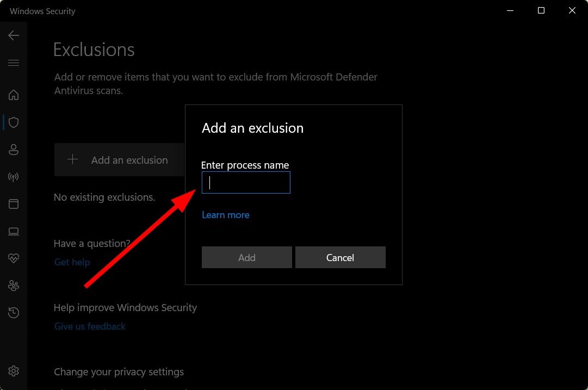Image resolution: width=588 pixels, height=390 pixels.
Task: Click the 'Exclusions' page heading
Action: point(94,49)
